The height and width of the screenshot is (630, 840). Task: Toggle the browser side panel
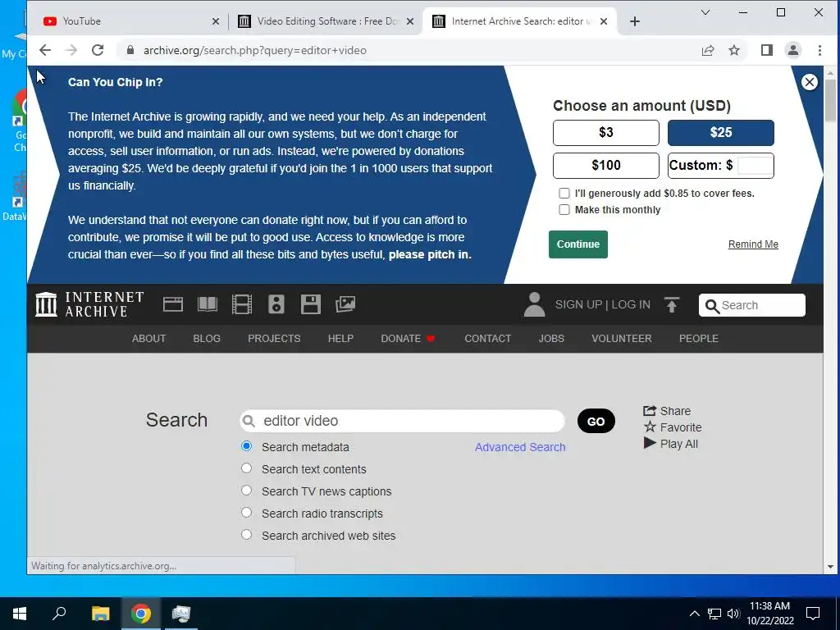(767, 50)
